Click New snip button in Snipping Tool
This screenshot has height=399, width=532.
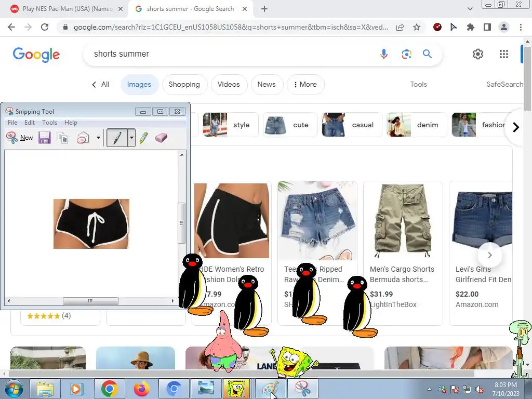click(x=20, y=137)
